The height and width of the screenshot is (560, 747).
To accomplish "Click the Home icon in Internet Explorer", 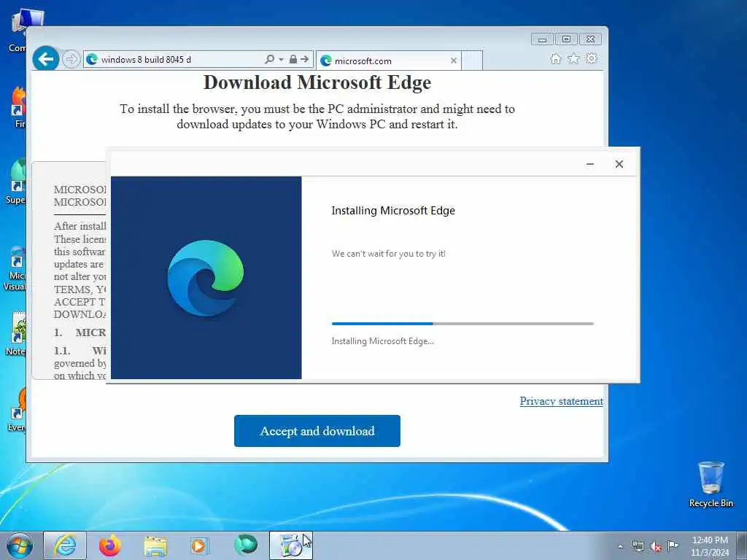I will pos(555,58).
